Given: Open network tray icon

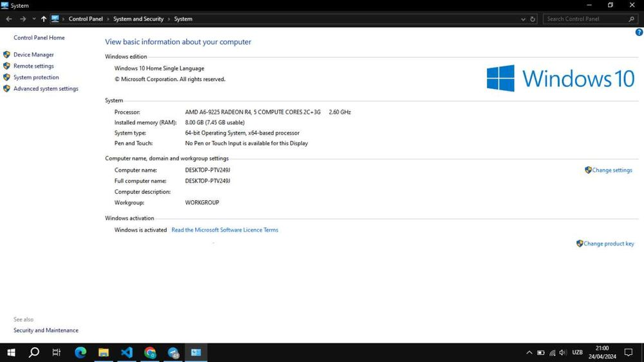Looking at the screenshot, I should coord(552,352).
